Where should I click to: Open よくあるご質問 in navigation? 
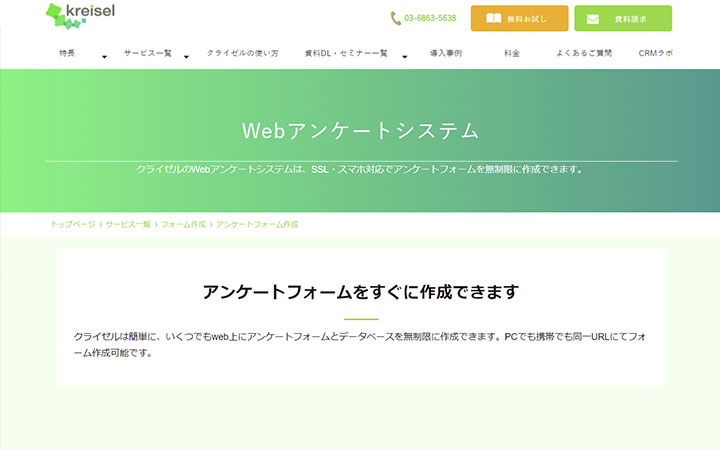583,52
